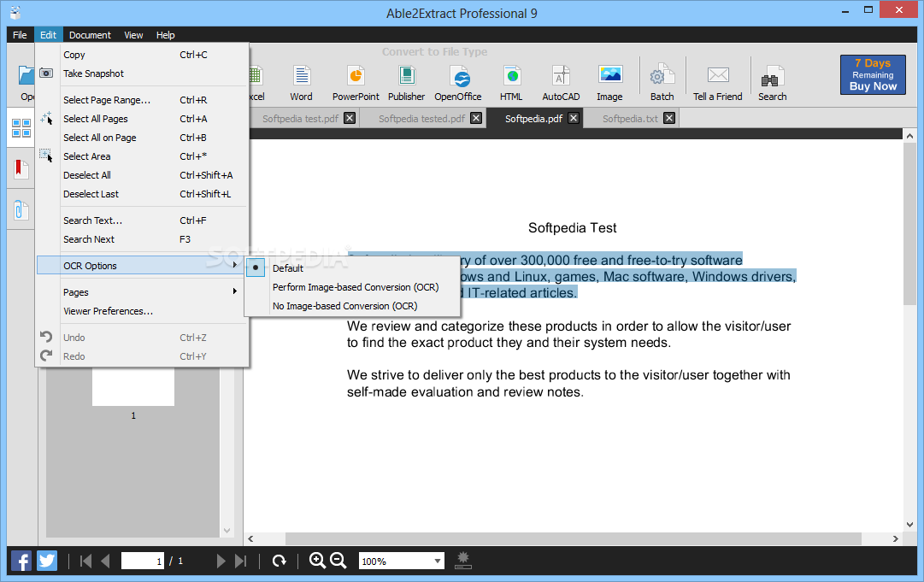Click the document scroll-right arrow
924x582 pixels.
point(895,538)
